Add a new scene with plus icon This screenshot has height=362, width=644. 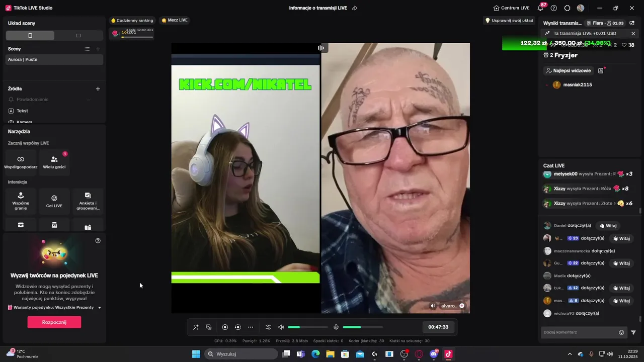coord(98,49)
